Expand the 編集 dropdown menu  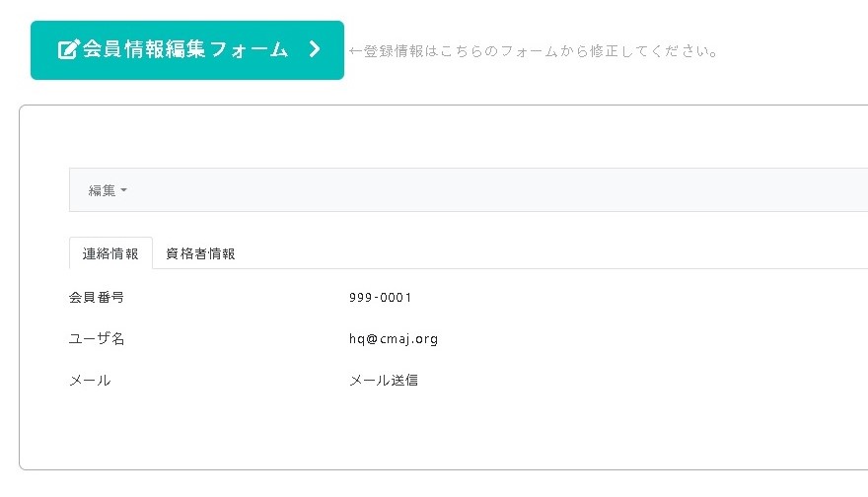(108, 190)
